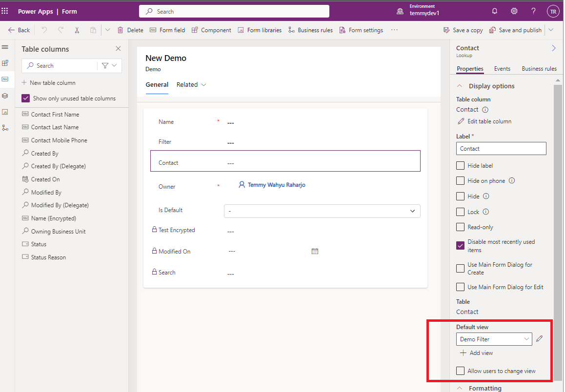Enable Allow users to change view
The height and width of the screenshot is (392, 565).
point(460,371)
